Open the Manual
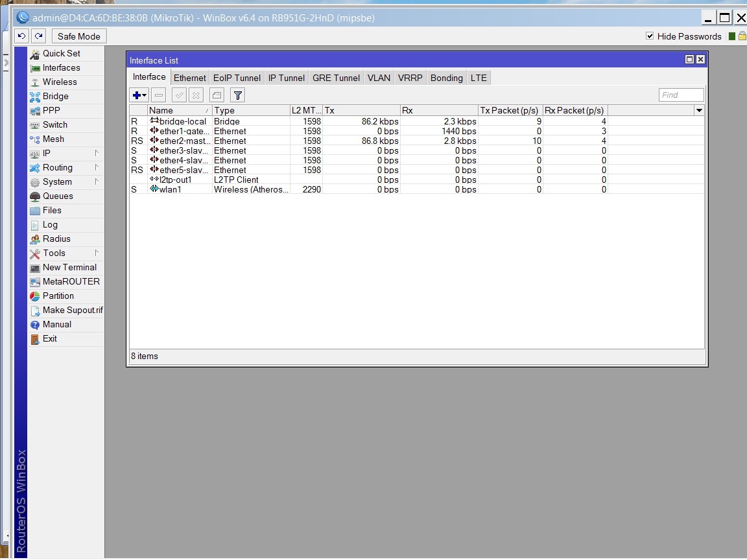 pos(65,325)
